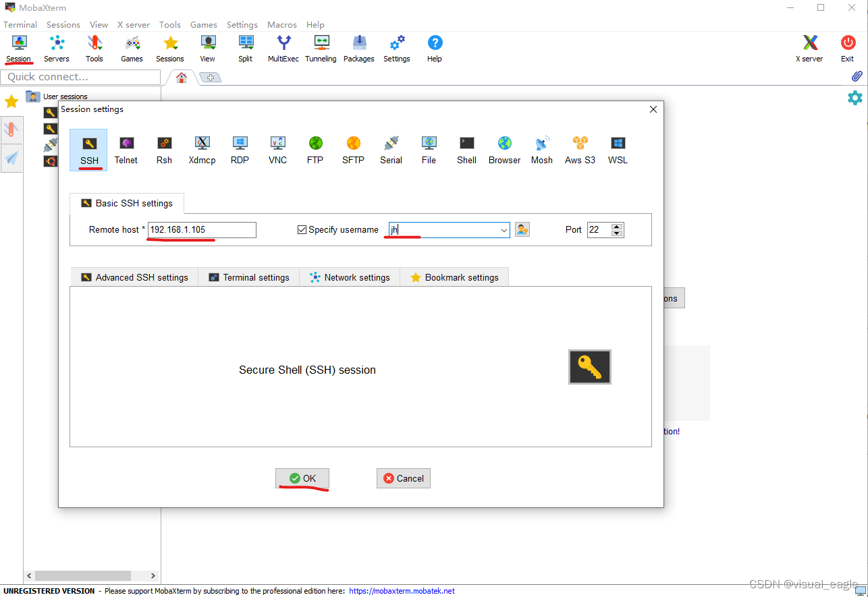Switch to Network settings tab
The height and width of the screenshot is (597, 868).
pos(350,277)
